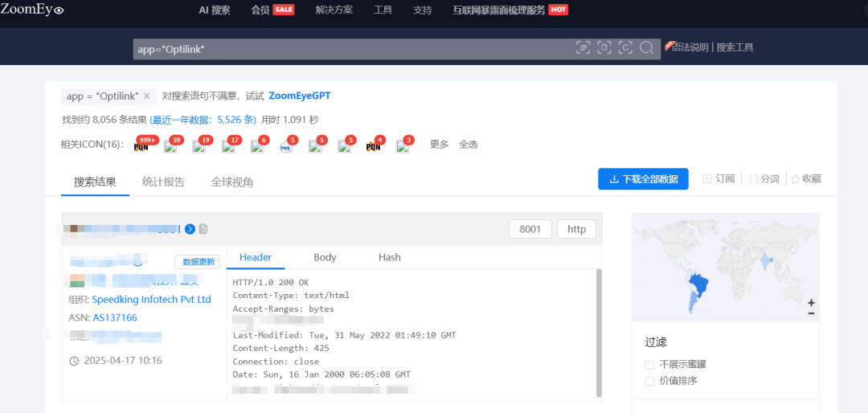Select the think cloud icon

[x=287, y=146]
